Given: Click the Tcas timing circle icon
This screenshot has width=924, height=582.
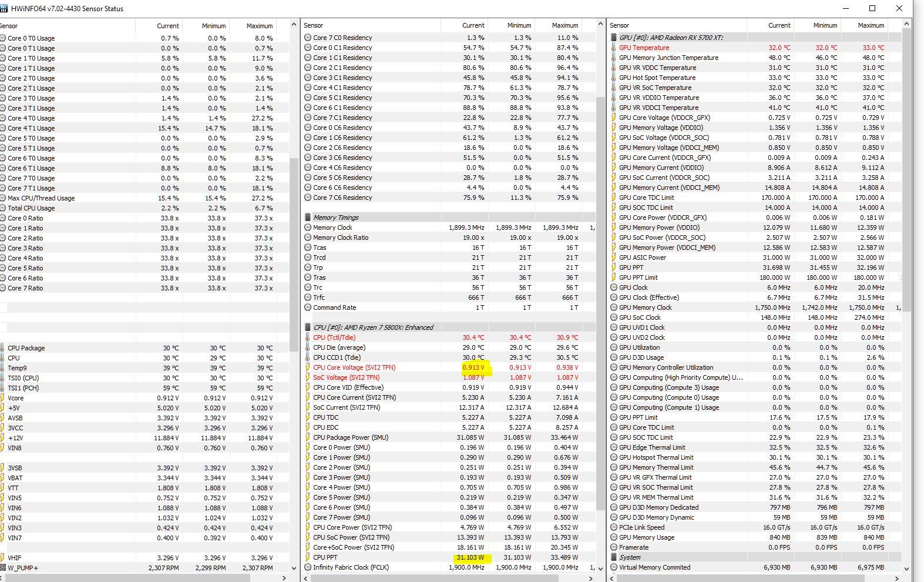Looking at the screenshot, I should click(x=307, y=247).
